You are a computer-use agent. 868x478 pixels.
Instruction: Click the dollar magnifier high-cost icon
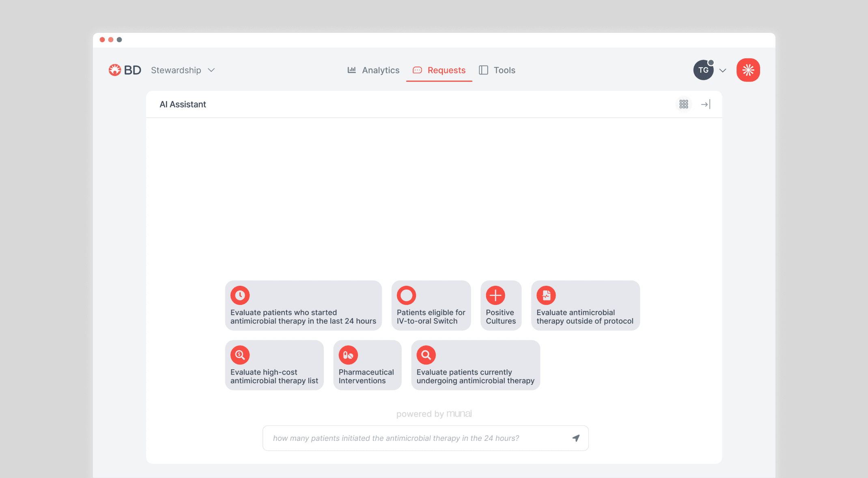240,355
